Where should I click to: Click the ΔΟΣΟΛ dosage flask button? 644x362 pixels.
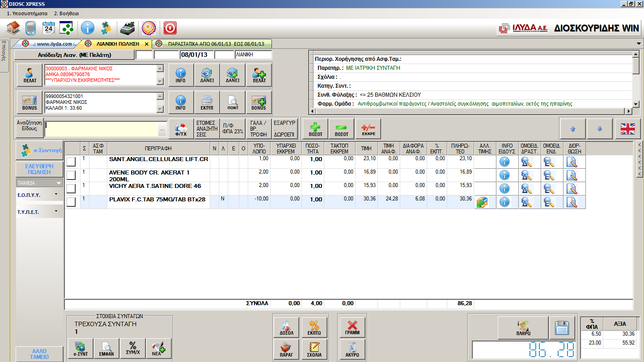[x=287, y=328]
